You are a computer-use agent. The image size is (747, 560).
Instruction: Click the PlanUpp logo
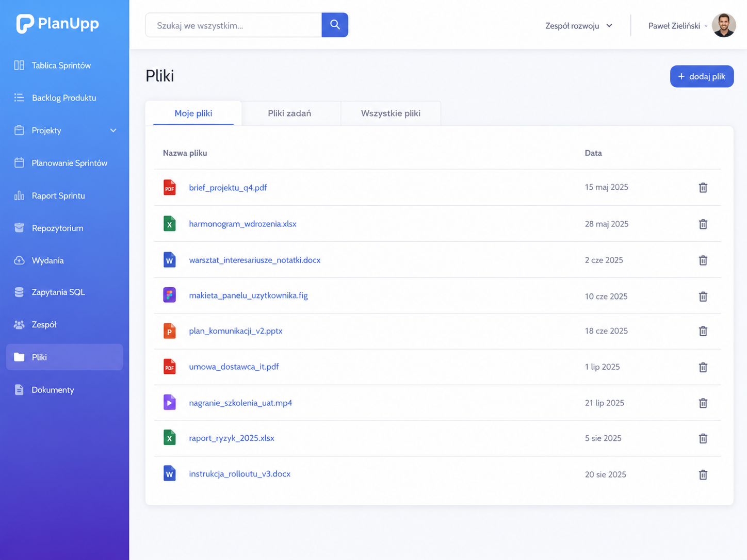(x=57, y=24)
